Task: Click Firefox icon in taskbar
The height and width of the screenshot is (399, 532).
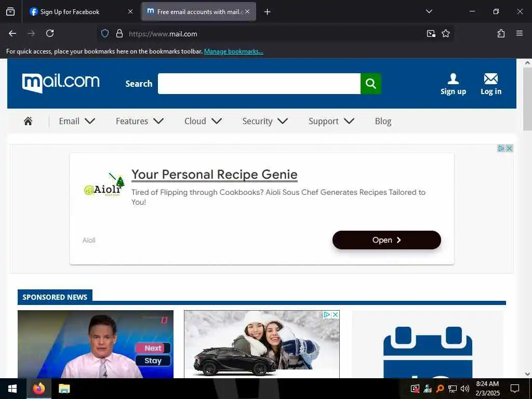Action: pos(38,389)
